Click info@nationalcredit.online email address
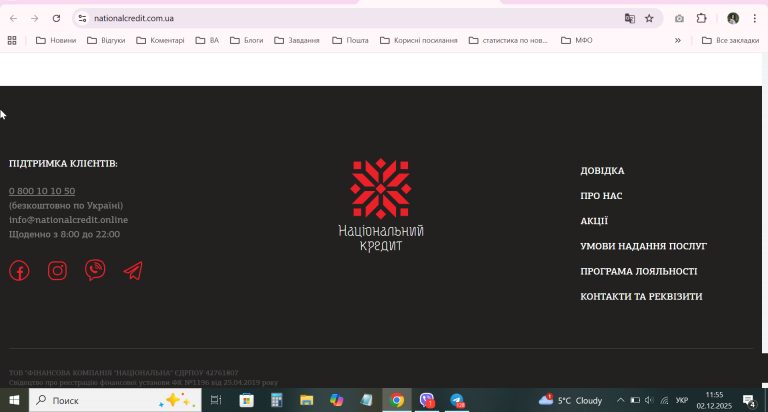The image size is (768, 412). click(68, 220)
